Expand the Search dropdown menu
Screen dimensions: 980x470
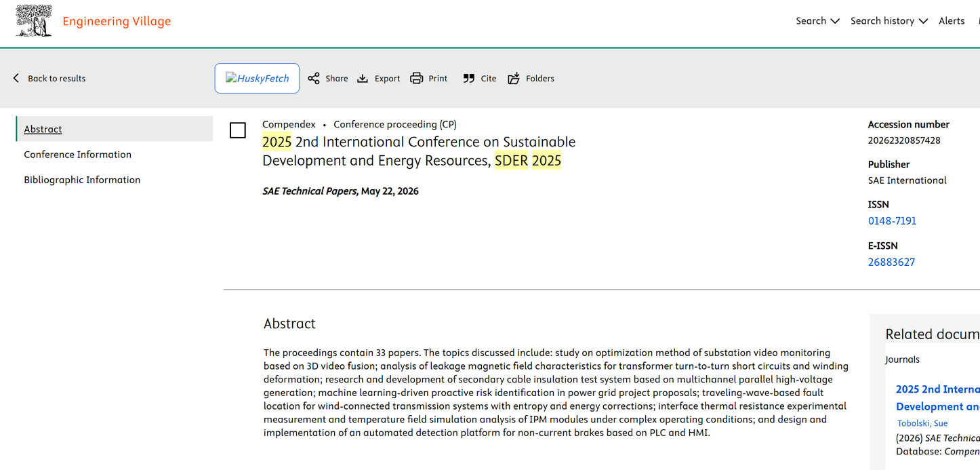click(818, 21)
